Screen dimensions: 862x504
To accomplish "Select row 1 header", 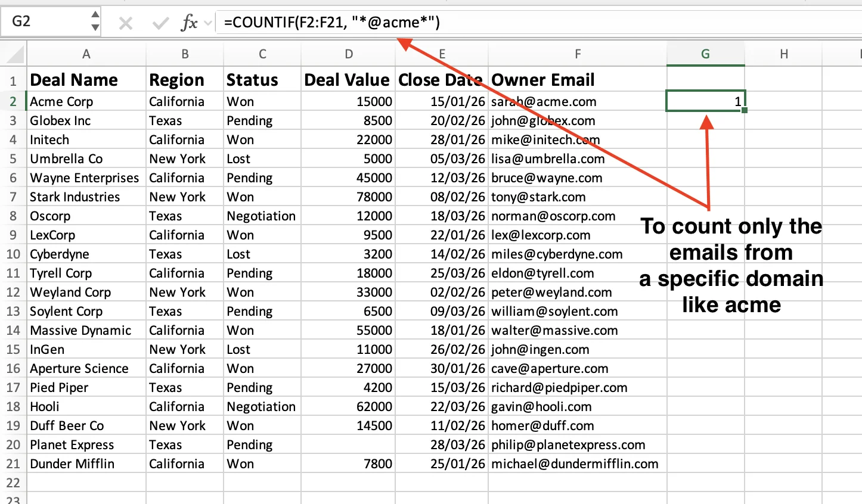I will (13, 80).
